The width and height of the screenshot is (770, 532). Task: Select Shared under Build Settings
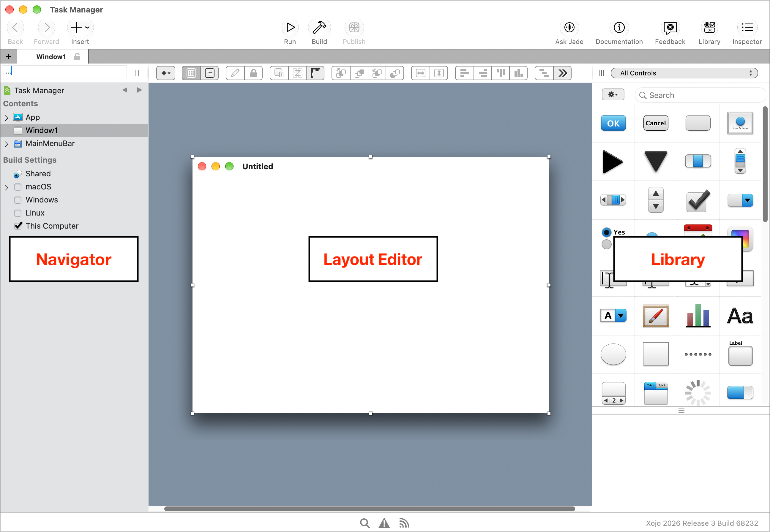click(38, 174)
